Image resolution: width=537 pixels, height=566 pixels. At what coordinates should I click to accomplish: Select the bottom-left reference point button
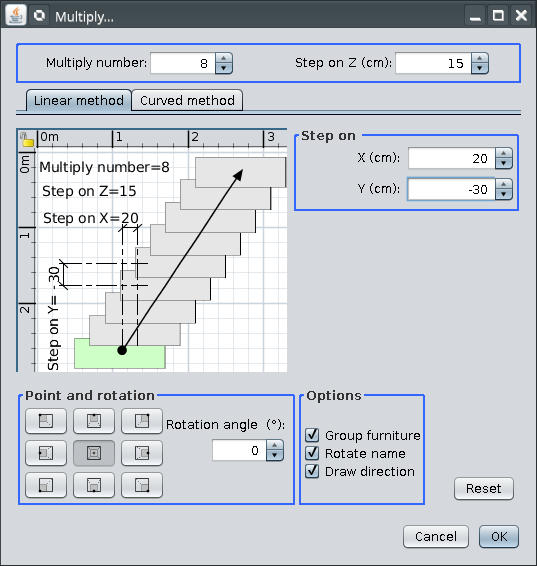tap(46, 485)
